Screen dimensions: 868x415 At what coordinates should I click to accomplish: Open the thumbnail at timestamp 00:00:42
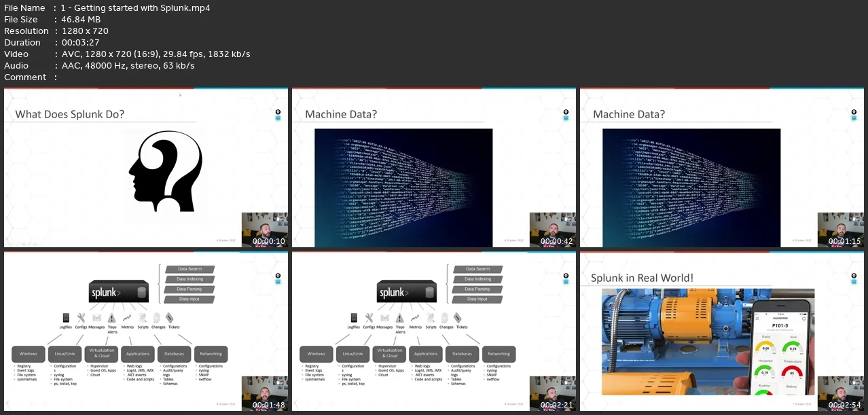[434, 167]
